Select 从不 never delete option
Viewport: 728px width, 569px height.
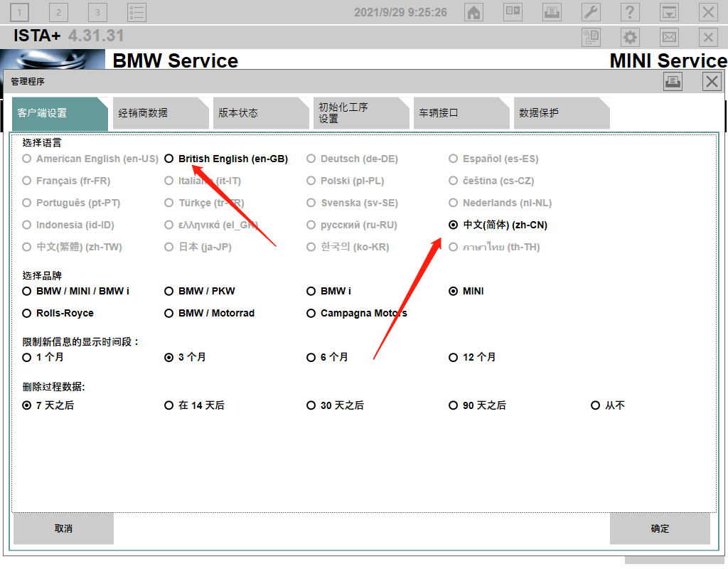(x=607, y=405)
